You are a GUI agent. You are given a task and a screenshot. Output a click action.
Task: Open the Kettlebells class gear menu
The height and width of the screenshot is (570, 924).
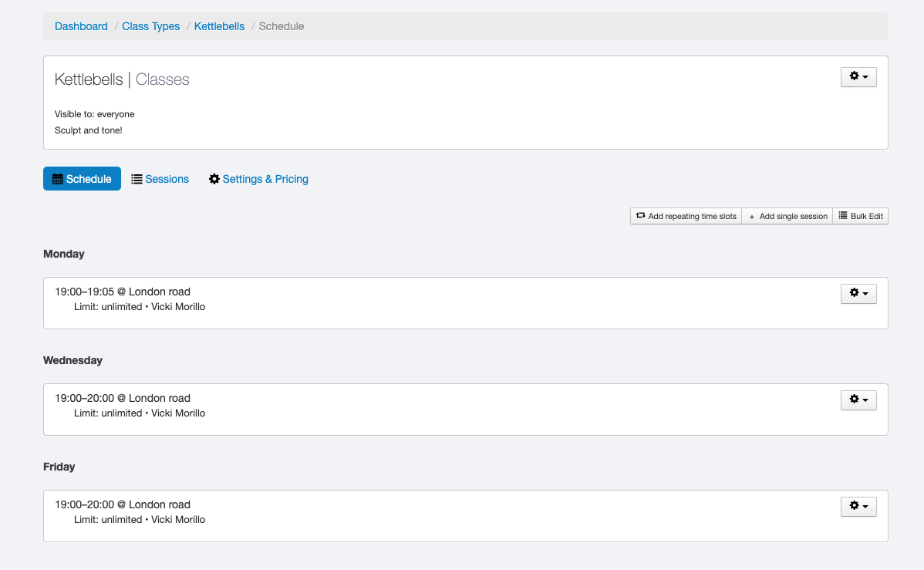pyautogui.click(x=858, y=77)
